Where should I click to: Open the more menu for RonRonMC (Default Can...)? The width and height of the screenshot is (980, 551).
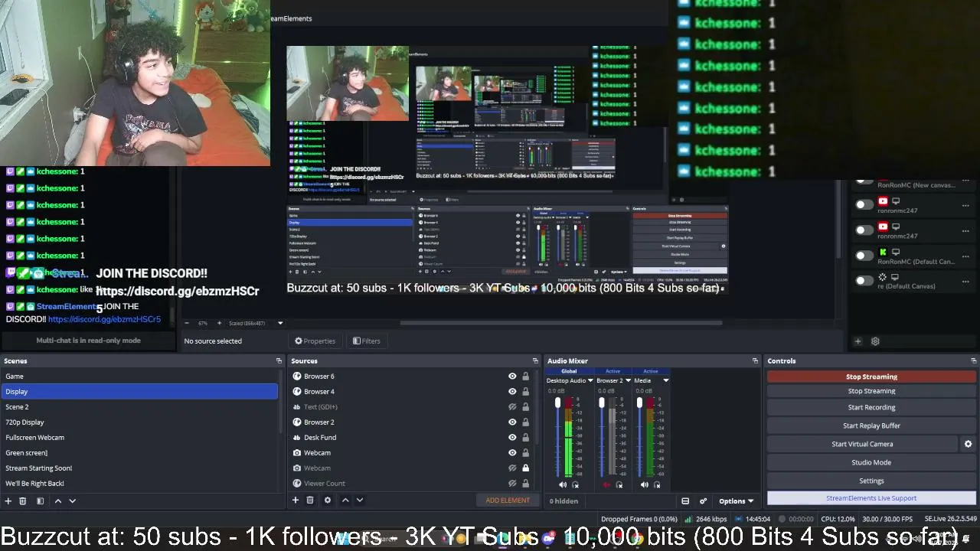pos(965,256)
